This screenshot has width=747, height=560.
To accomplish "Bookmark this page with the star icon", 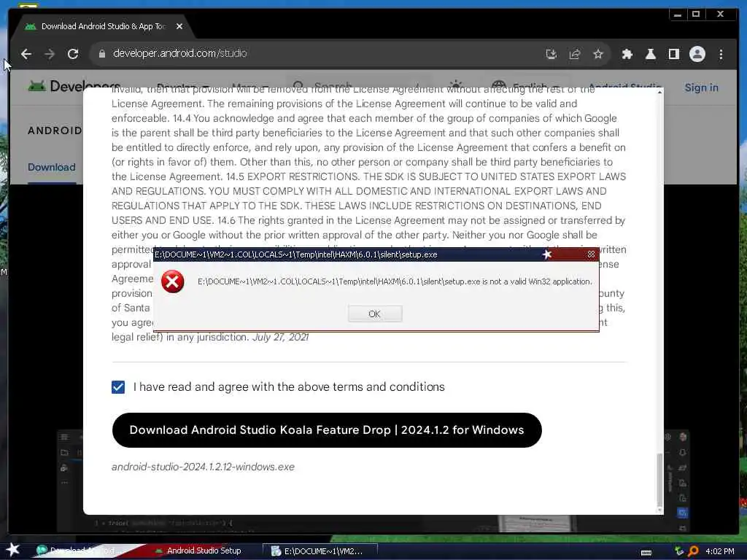I will coord(598,54).
